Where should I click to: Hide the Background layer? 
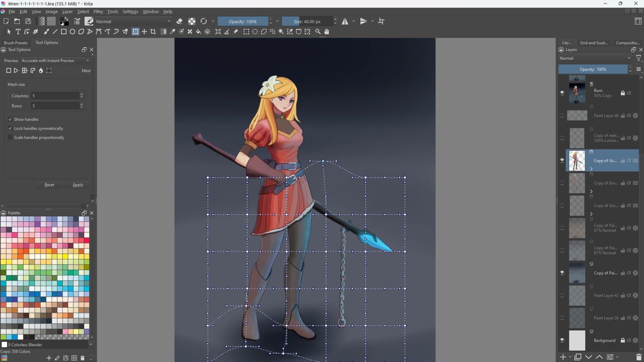pos(562,340)
